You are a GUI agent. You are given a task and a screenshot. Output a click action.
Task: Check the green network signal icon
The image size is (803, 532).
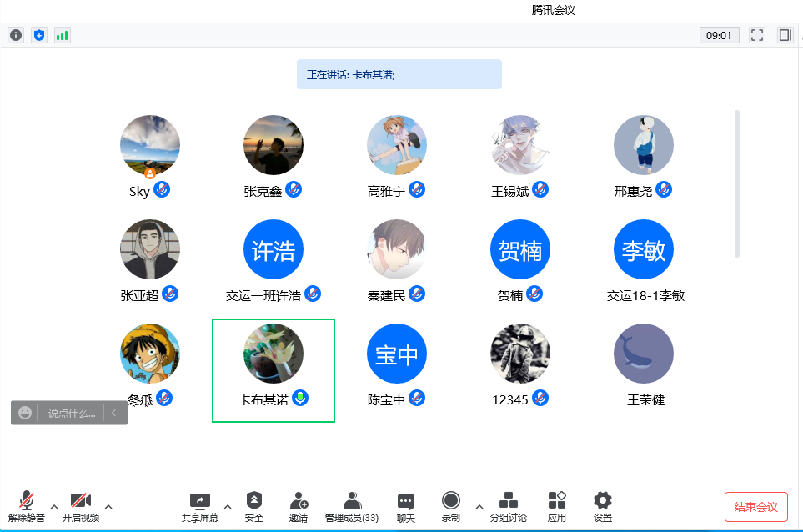(63, 35)
